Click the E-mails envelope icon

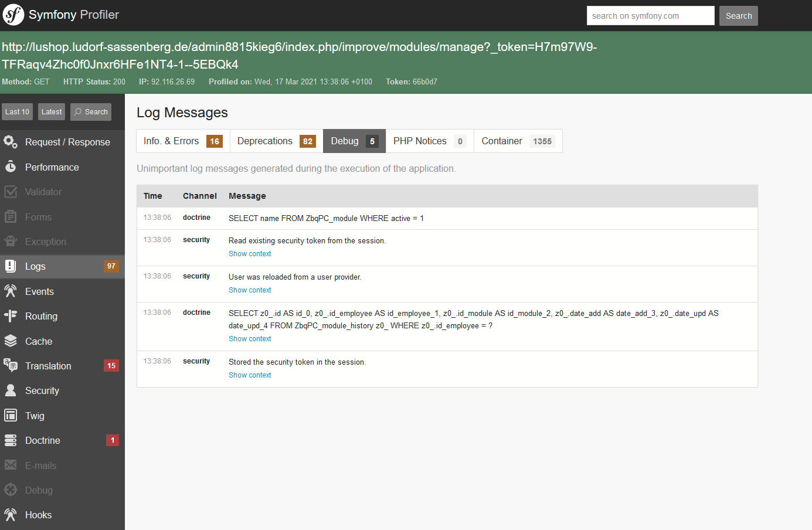(11, 466)
